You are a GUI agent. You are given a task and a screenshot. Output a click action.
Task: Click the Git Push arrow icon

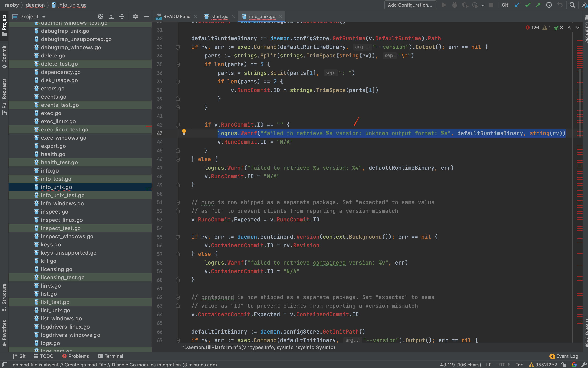pos(538,5)
